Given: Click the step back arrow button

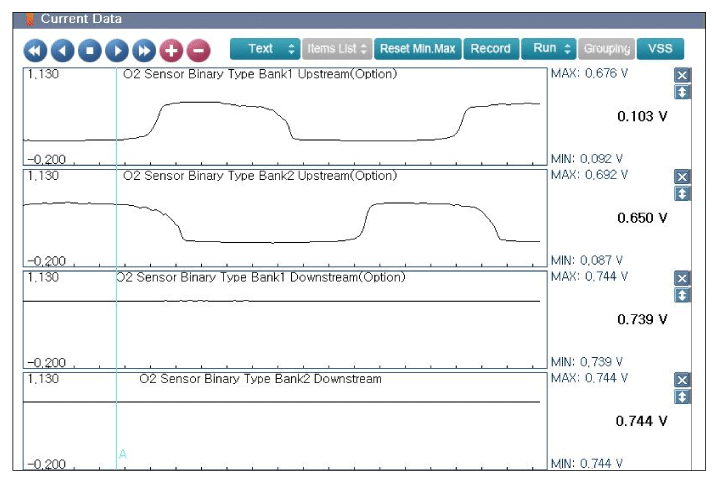Looking at the screenshot, I should click(x=62, y=50).
